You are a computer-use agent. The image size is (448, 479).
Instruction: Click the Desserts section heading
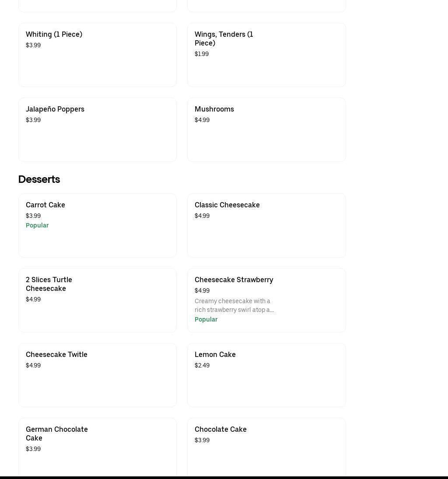click(x=39, y=179)
